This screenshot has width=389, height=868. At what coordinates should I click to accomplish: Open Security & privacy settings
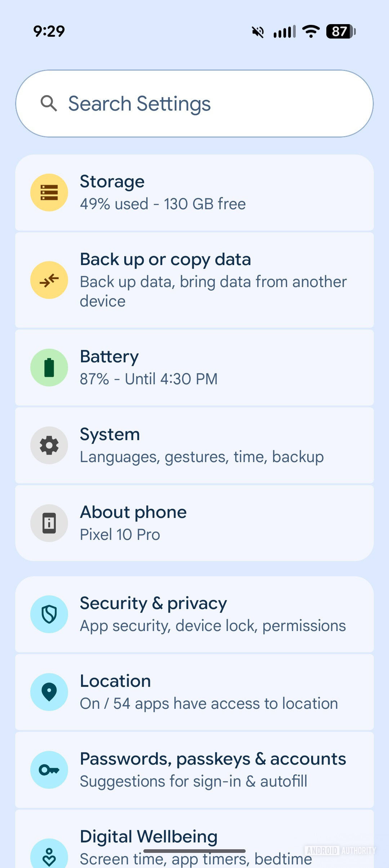tap(194, 614)
